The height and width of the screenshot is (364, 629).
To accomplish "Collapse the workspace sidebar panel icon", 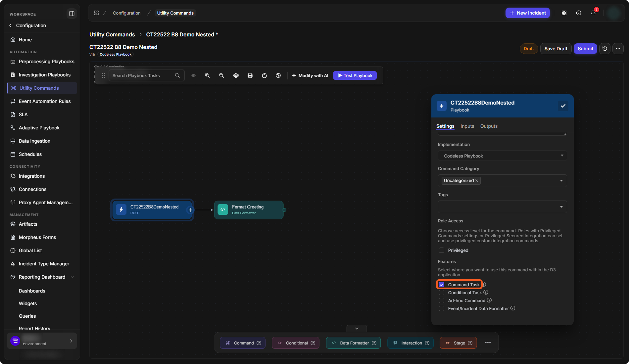I will click(x=72, y=14).
